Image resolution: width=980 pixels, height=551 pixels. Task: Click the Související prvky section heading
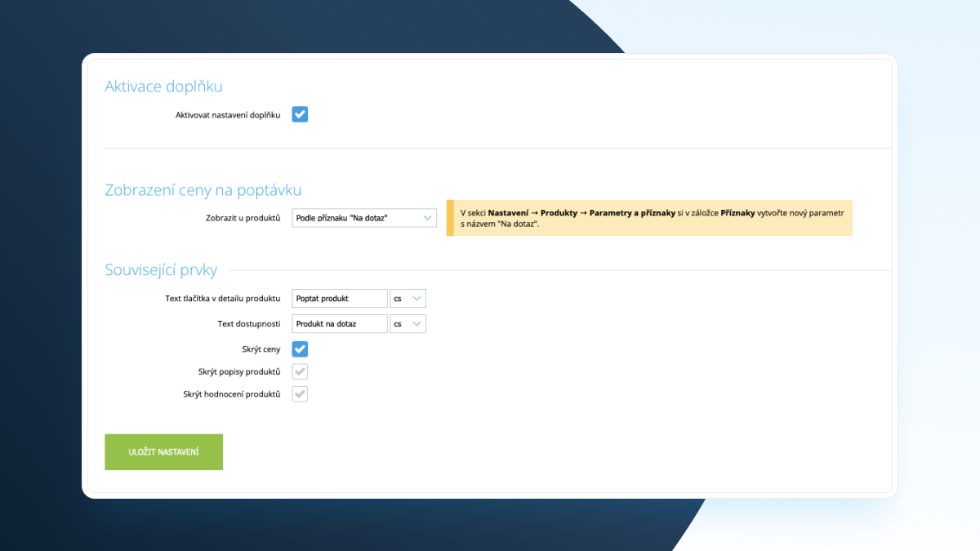pos(161,270)
